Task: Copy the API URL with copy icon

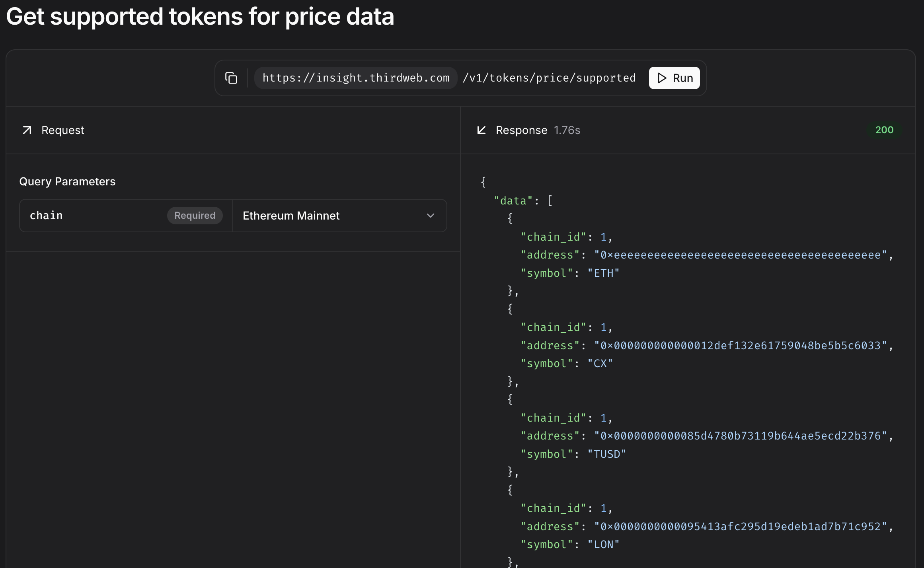Action: point(231,78)
